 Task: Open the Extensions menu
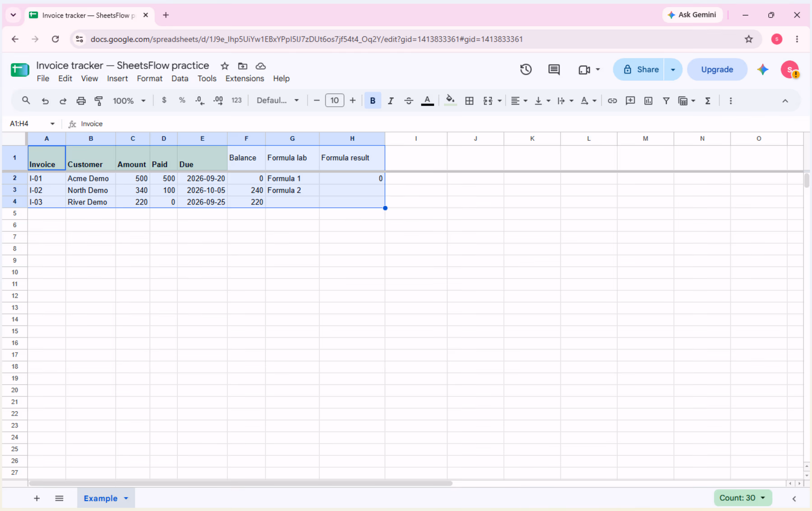click(x=245, y=79)
